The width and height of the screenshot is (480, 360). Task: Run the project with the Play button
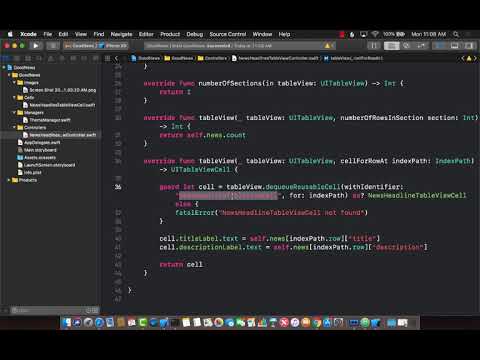[x=36, y=46]
